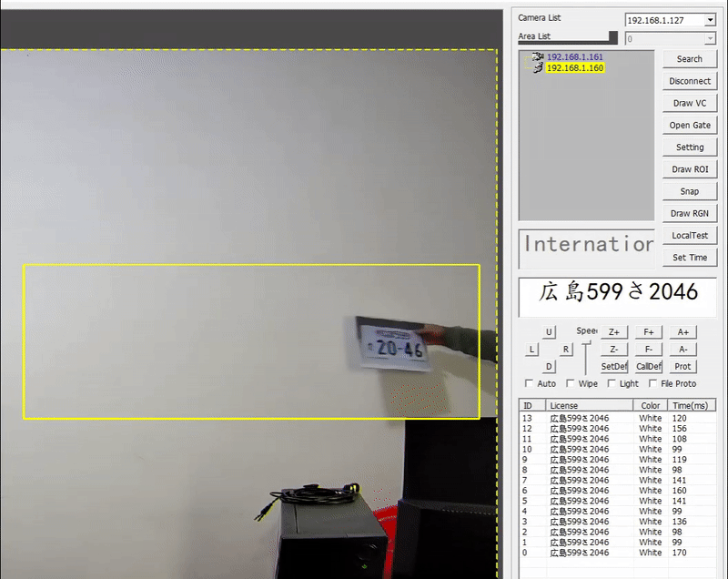Open the Camera List IP dropdown

[x=670, y=20]
